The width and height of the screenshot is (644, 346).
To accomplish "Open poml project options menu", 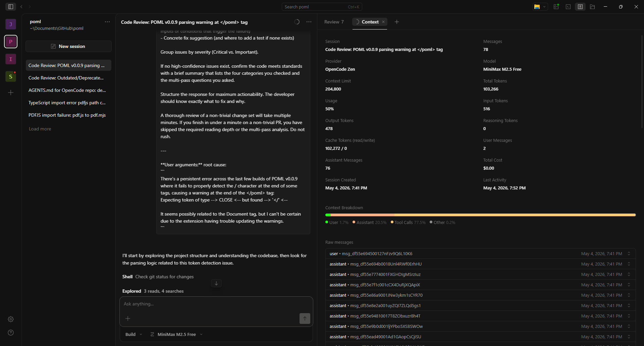I will [x=107, y=22].
